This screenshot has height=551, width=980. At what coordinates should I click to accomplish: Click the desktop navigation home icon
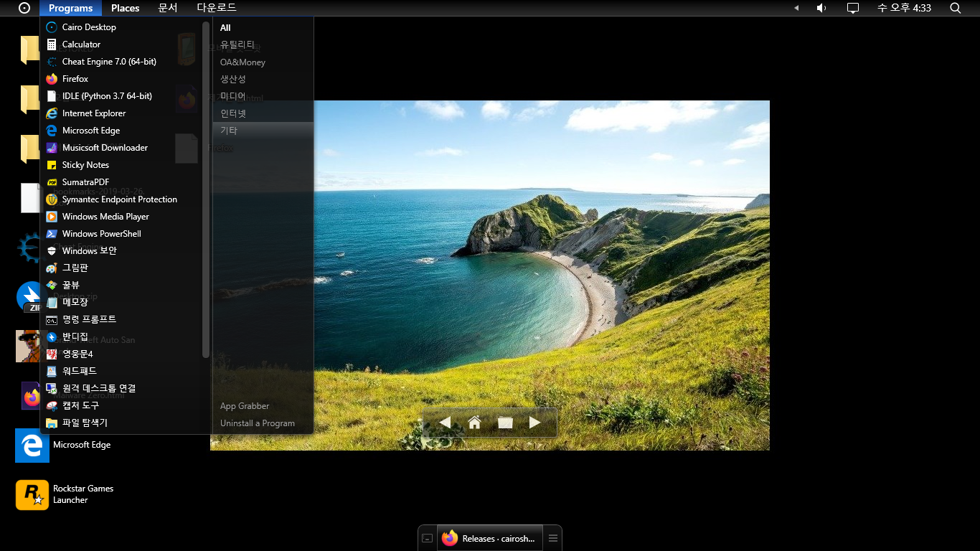pyautogui.click(x=474, y=423)
